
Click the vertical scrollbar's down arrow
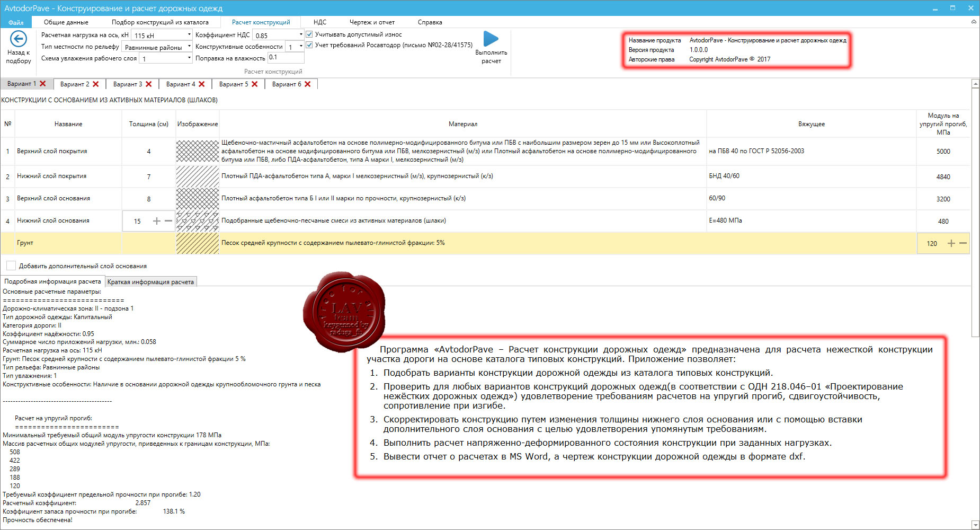tap(975, 525)
